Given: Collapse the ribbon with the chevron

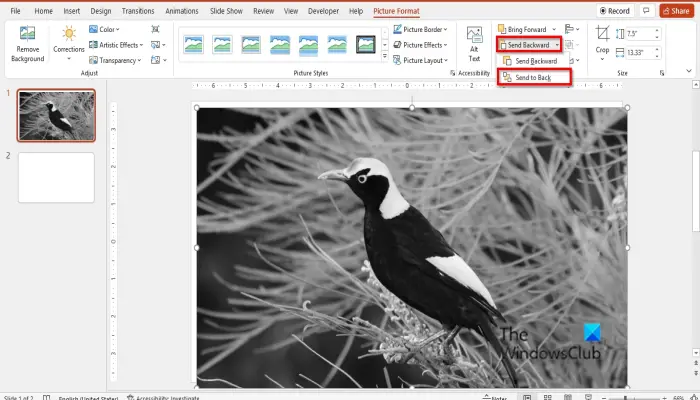Looking at the screenshot, I should click(x=689, y=71).
